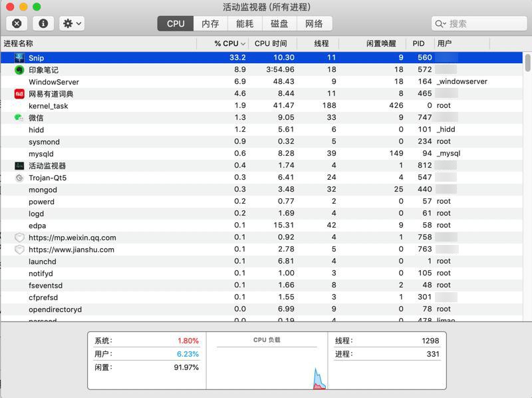This screenshot has width=532, height=398.
Task: Click the 网易有道词典 red icon
Action: [x=19, y=94]
